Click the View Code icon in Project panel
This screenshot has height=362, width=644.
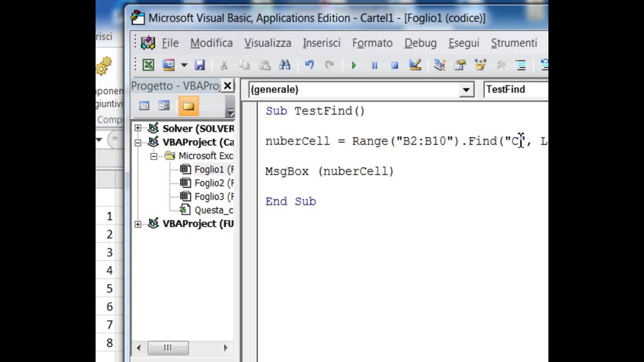click(144, 106)
